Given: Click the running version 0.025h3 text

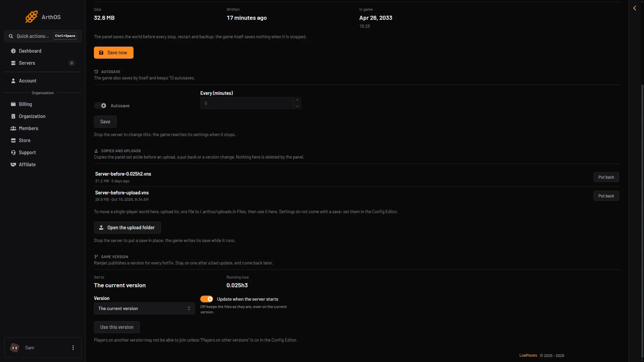Looking at the screenshot, I should (237, 285).
